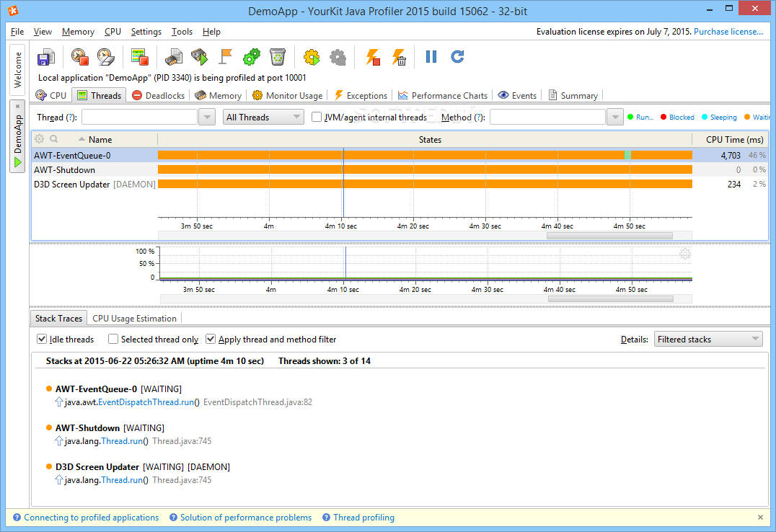Switch to the Deadlocks tab
This screenshot has height=532, width=776.
click(x=159, y=95)
